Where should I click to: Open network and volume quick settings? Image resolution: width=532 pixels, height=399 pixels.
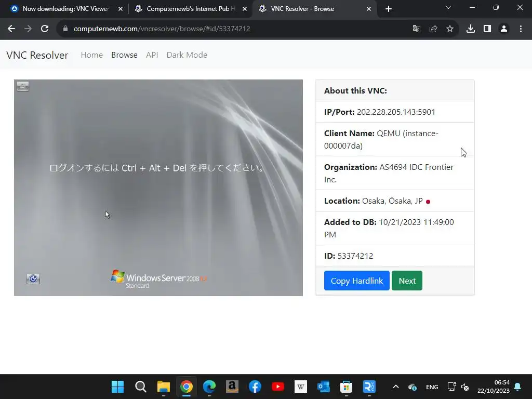point(458,387)
